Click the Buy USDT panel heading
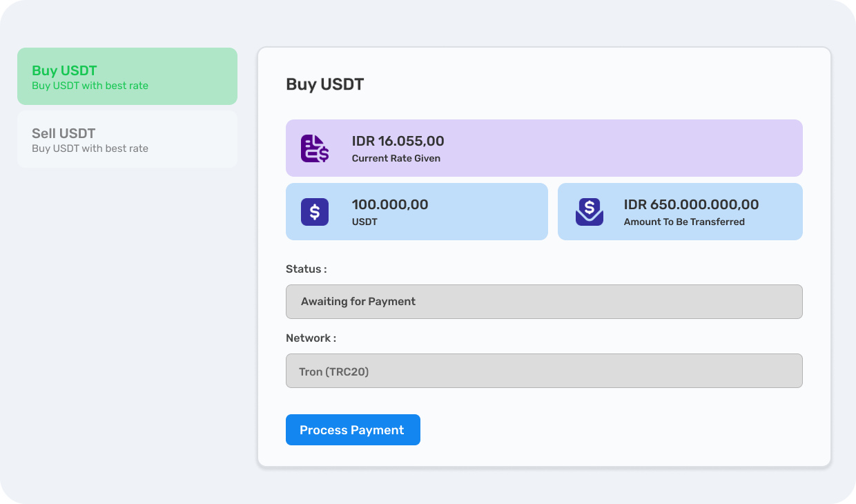 pyautogui.click(x=324, y=84)
